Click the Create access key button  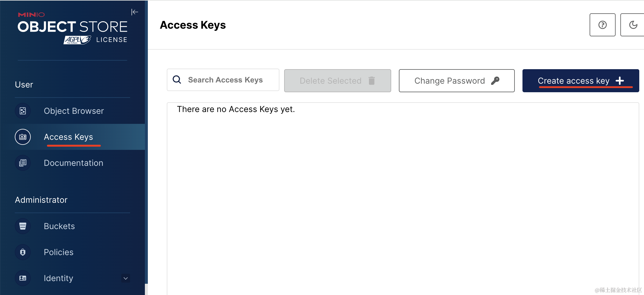click(x=580, y=81)
